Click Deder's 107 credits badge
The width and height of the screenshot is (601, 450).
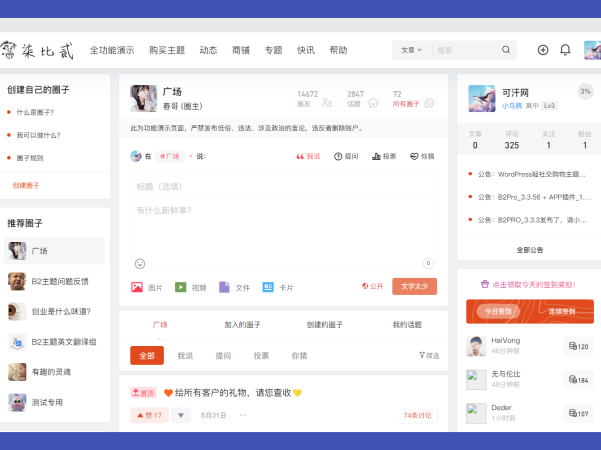point(578,413)
